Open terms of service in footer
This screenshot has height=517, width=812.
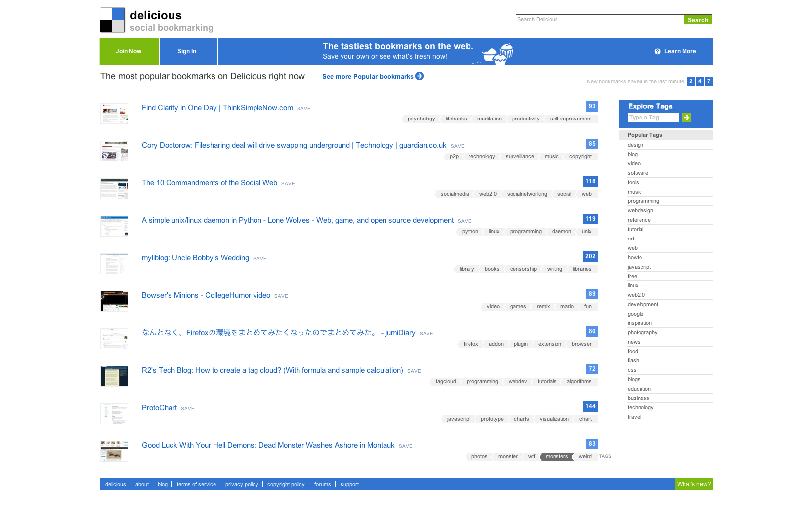tap(196, 485)
